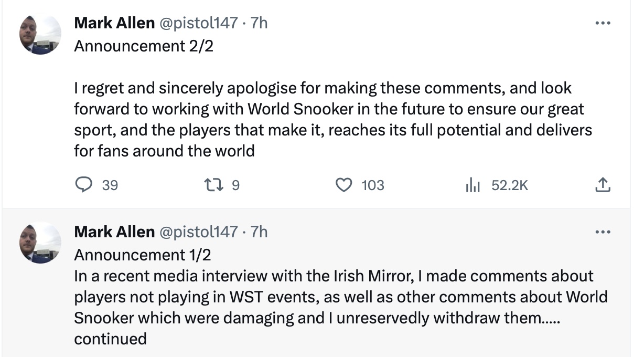Open @pistol147 handle on bottom tweet
The image size is (644, 357).
198,232
